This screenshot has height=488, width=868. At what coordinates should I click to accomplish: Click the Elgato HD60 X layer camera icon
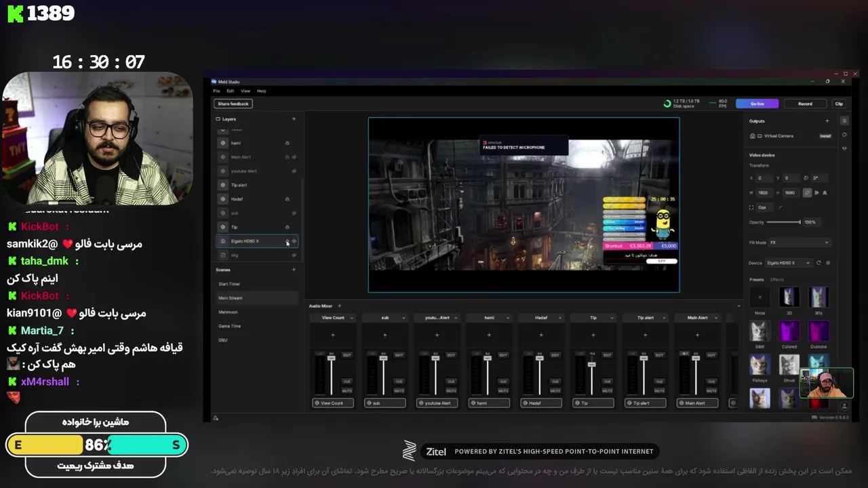coord(223,241)
